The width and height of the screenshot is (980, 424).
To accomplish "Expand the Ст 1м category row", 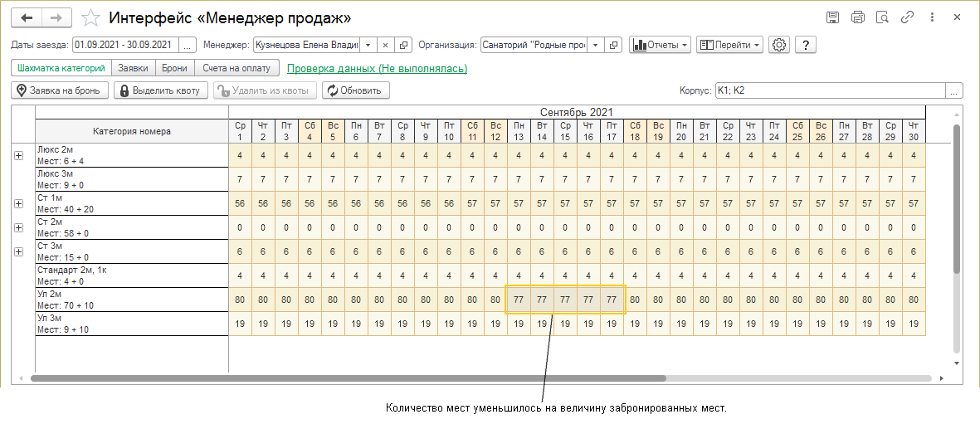I will [x=18, y=204].
